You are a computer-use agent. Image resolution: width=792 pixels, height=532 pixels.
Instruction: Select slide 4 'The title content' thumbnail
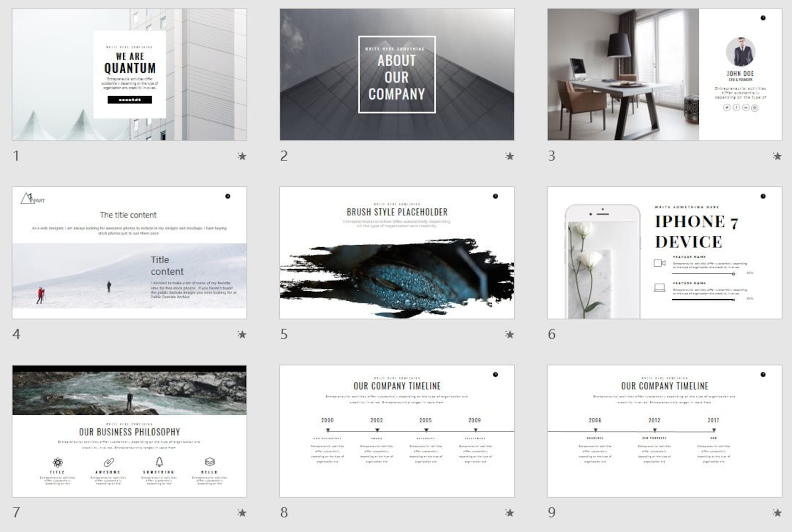click(129, 253)
